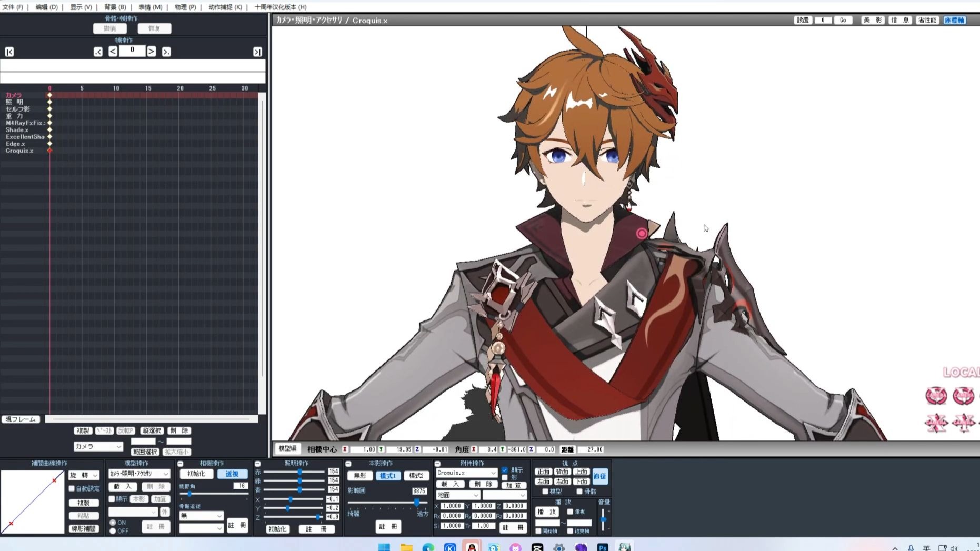Collapse the 附件操作 panel with minus icon
Image resolution: width=980 pixels, height=551 pixels.
(437, 464)
